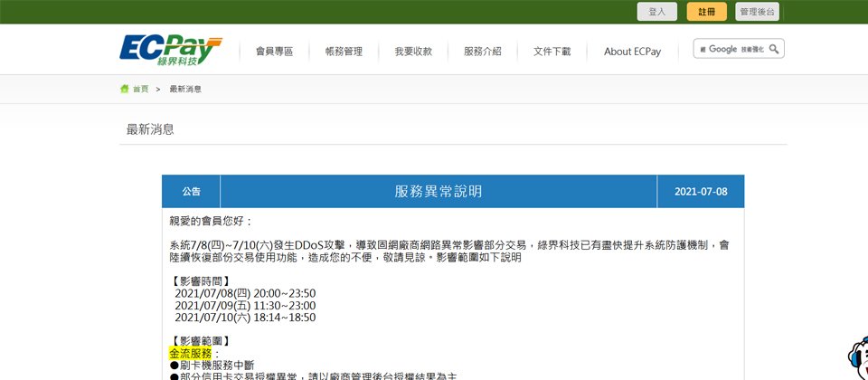Image resolution: width=868 pixels, height=380 pixels.
Task: Expand the 服務介紹 navigation item
Action: click(482, 52)
